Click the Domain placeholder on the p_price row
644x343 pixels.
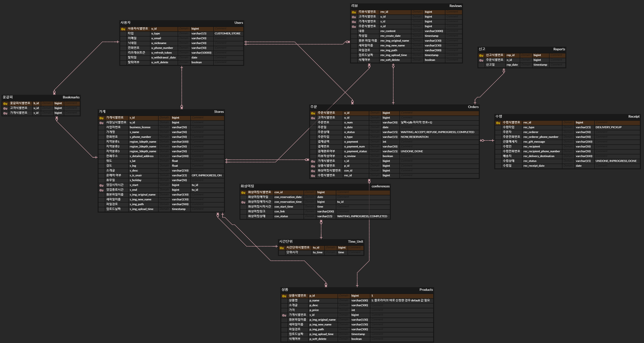click(344, 310)
